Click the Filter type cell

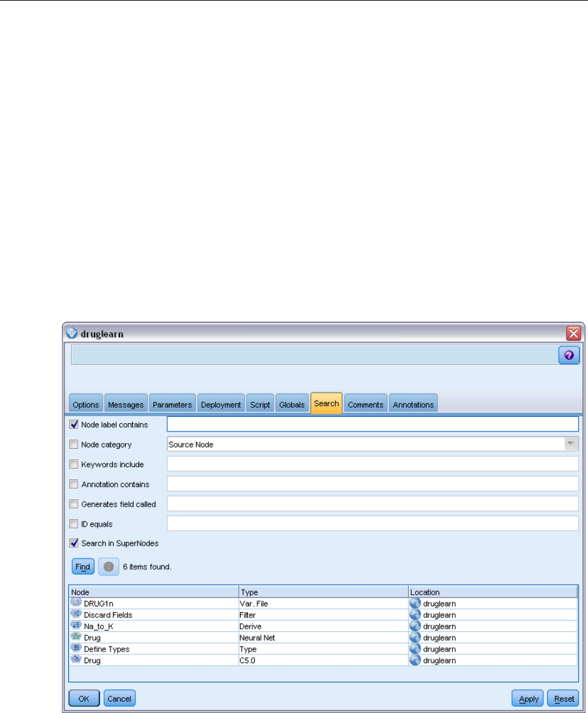[x=323, y=615]
